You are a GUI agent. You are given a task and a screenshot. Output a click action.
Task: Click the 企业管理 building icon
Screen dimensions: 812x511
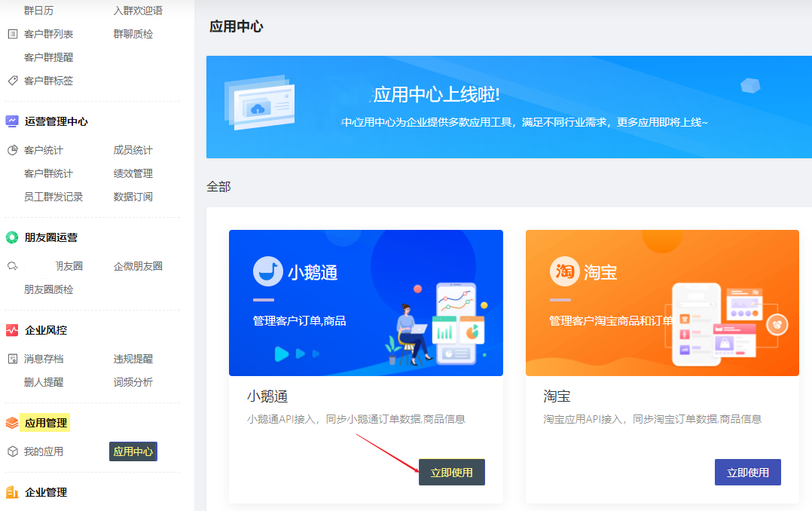[x=12, y=492]
